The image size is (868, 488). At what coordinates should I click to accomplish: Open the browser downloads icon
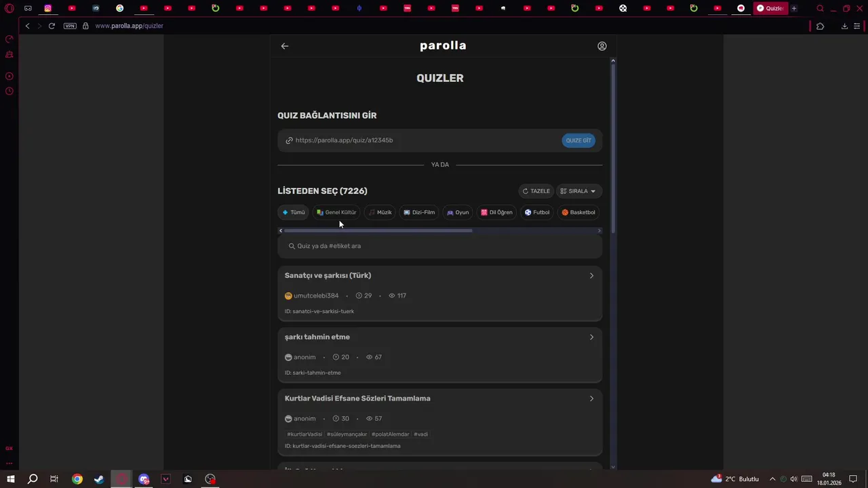click(x=844, y=26)
